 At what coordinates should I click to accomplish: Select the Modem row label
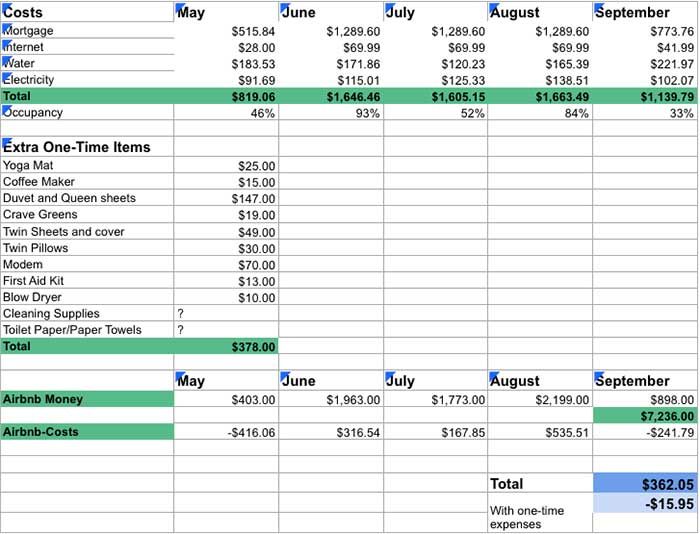tap(87, 265)
